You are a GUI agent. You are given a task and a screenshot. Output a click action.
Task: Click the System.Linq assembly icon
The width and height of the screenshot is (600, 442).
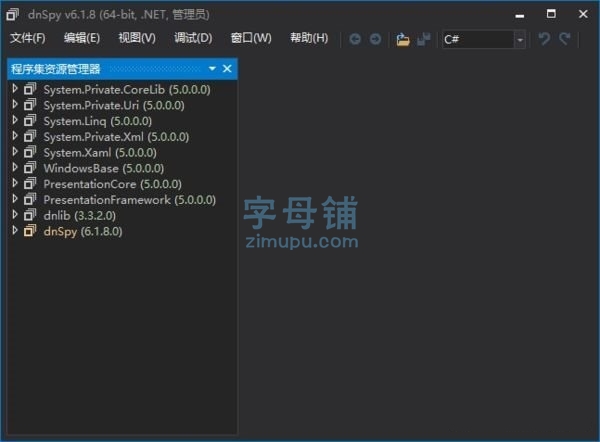[x=30, y=120]
